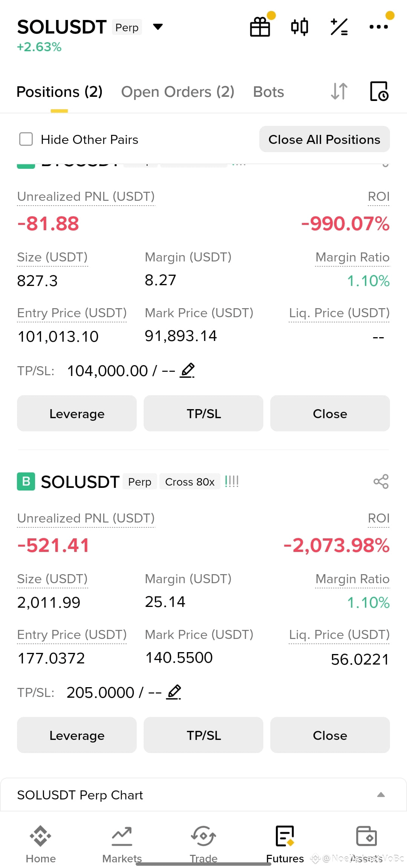This screenshot has height=868, width=407.
Task: Open the gift rewards icon
Action: click(x=260, y=27)
